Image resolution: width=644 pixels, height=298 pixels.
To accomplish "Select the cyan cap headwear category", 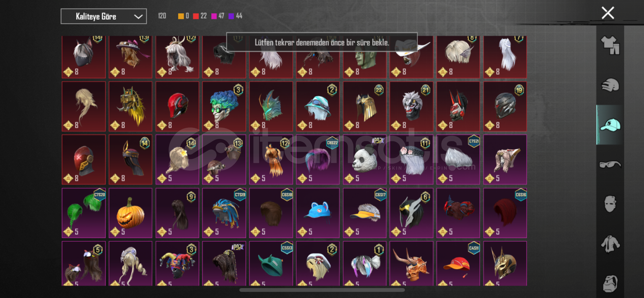I will pos(610,125).
